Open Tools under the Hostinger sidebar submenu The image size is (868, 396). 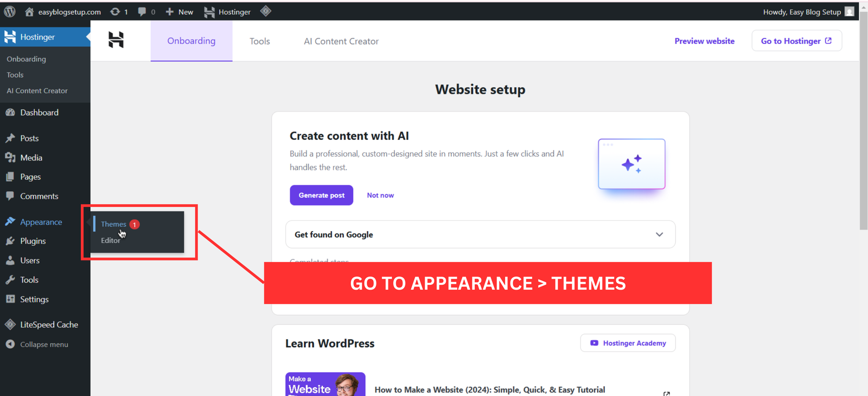(15, 75)
